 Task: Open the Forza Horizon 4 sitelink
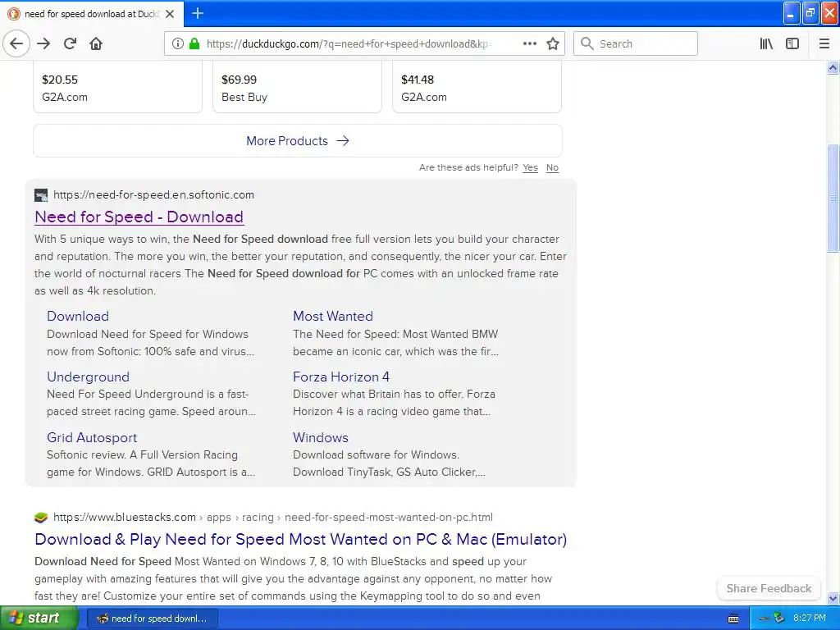pyautogui.click(x=341, y=377)
